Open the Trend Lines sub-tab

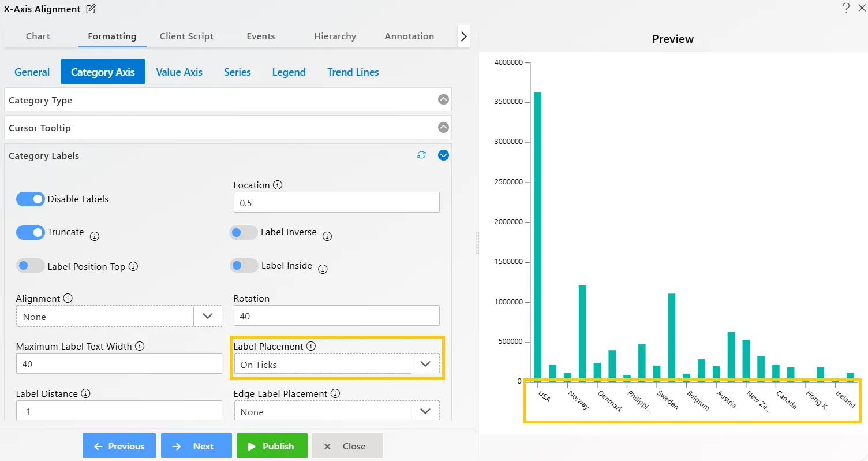point(353,72)
